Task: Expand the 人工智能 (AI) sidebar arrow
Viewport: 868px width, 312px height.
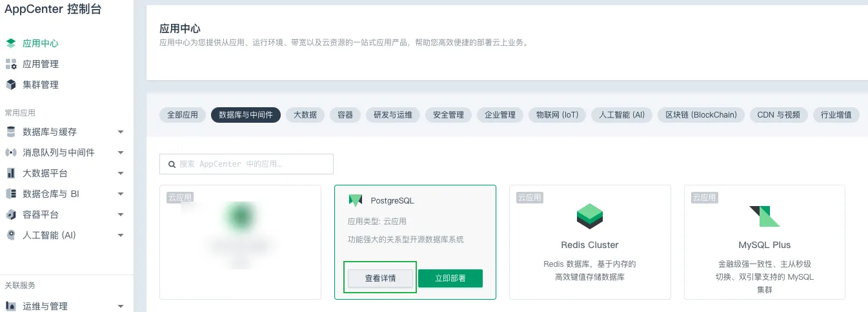Action: coord(121,235)
